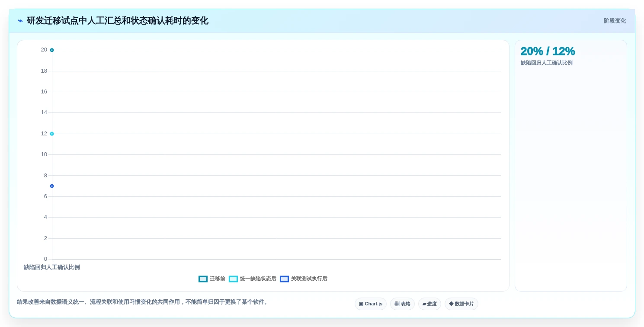Click the y-axis tick label 16
The width and height of the screenshot is (644, 327).
[x=44, y=92]
